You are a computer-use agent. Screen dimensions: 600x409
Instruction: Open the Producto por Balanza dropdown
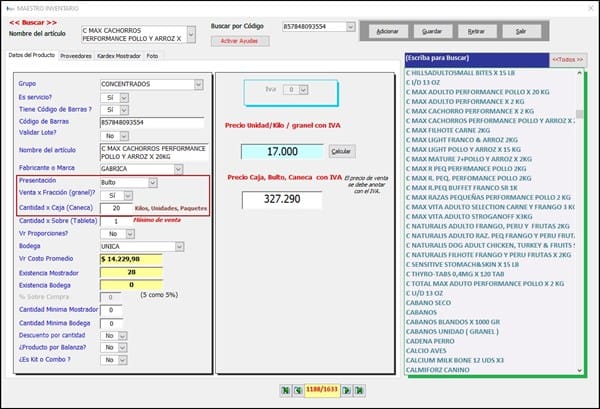pyautogui.click(x=122, y=348)
